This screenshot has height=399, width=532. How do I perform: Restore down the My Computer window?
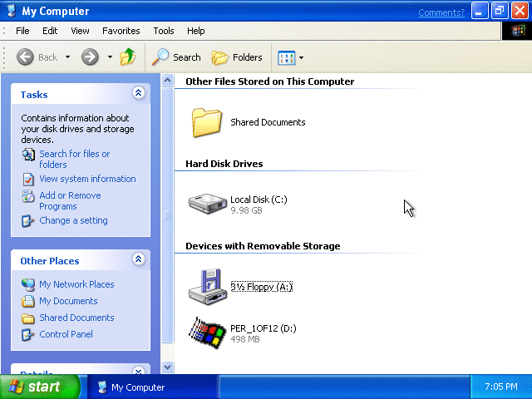[499, 11]
